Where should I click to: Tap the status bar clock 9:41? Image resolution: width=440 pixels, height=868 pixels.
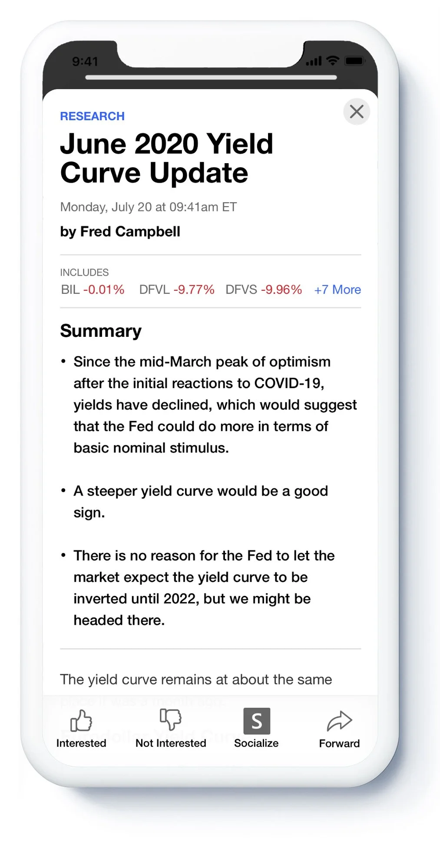pos(85,61)
